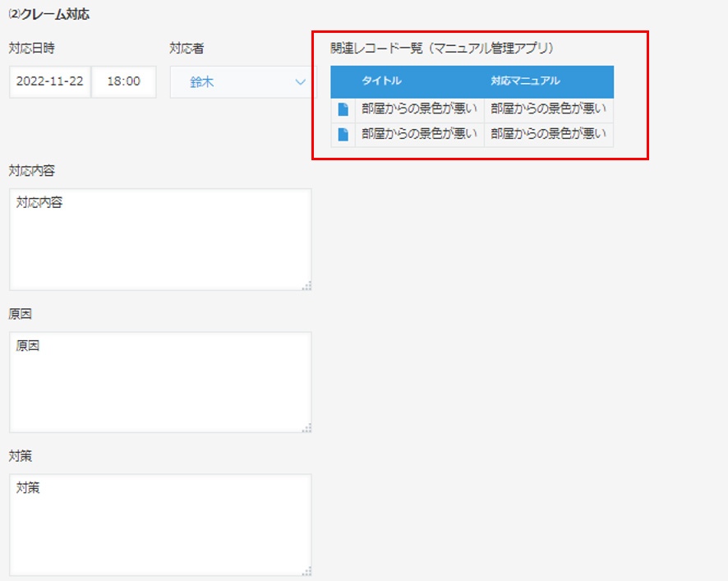Focus the 原因 text area

point(161,382)
